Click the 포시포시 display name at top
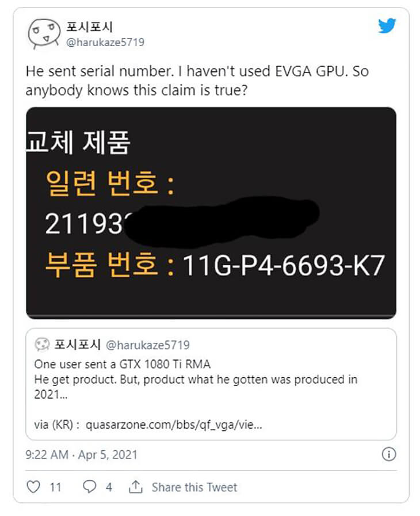The image size is (420, 516). pyautogui.click(x=90, y=26)
